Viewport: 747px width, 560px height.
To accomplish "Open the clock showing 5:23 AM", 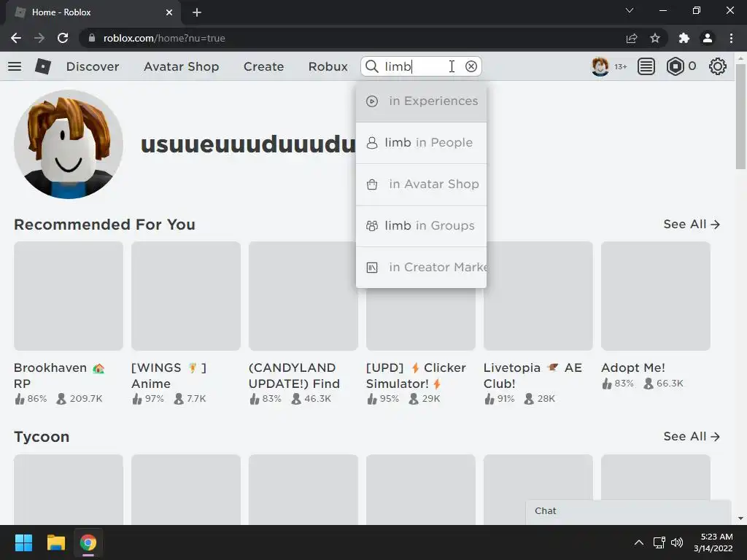I will [x=713, y=542].
